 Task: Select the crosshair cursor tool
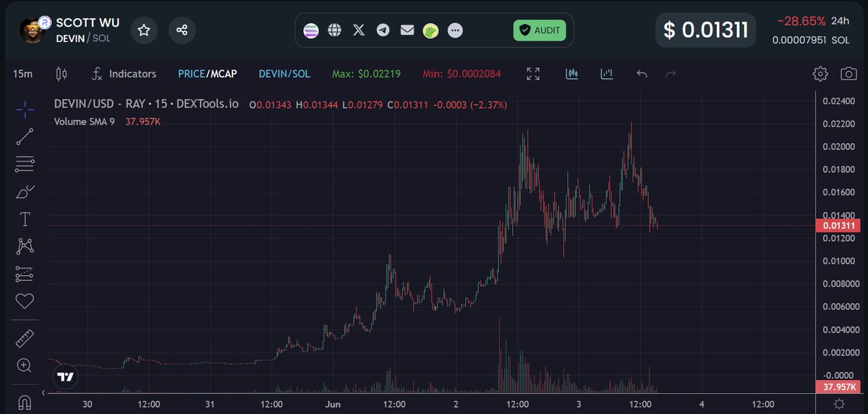click(25, 110)
